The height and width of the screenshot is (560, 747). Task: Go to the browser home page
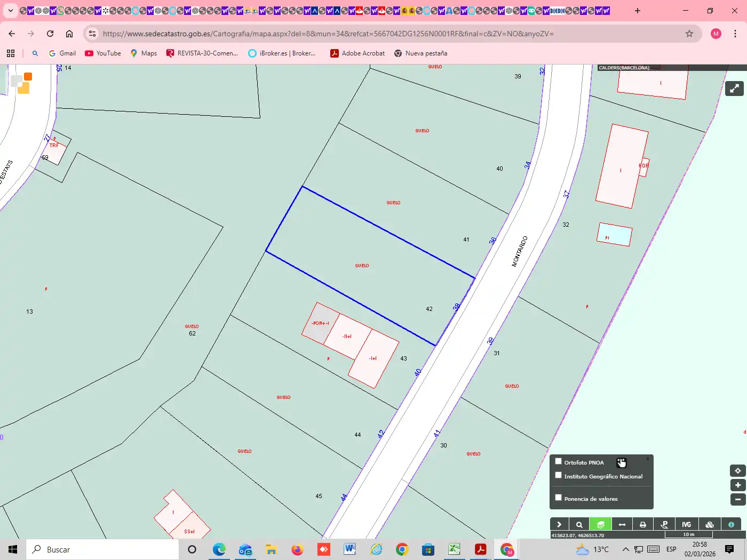coord(69,34)
